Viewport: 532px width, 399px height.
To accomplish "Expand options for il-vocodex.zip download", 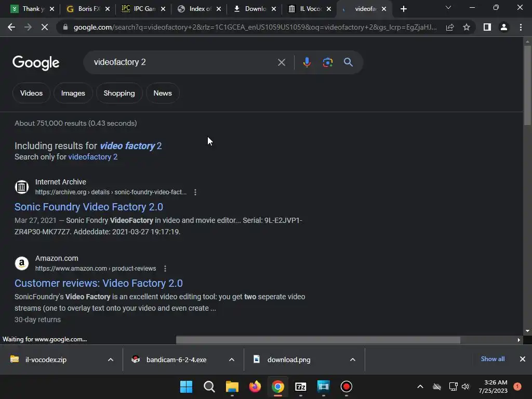I will tap(111, 360).
